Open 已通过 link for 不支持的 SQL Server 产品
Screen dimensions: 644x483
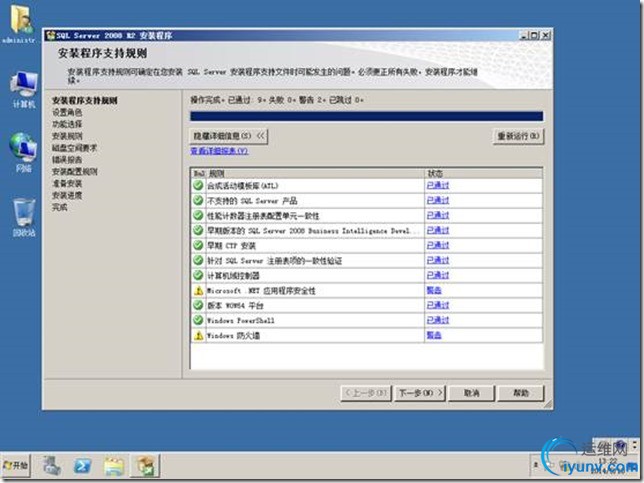click(x=438, y=200)
